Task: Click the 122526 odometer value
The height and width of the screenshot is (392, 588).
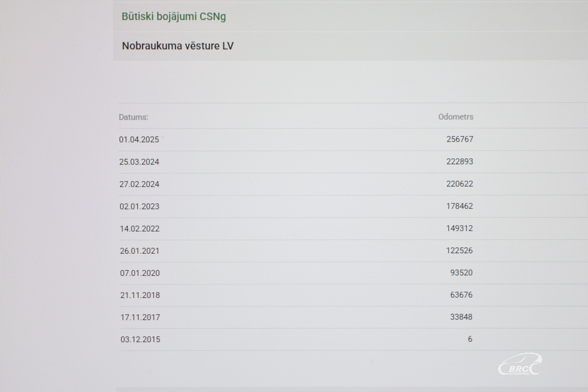Action: click(x=459, y=250)
